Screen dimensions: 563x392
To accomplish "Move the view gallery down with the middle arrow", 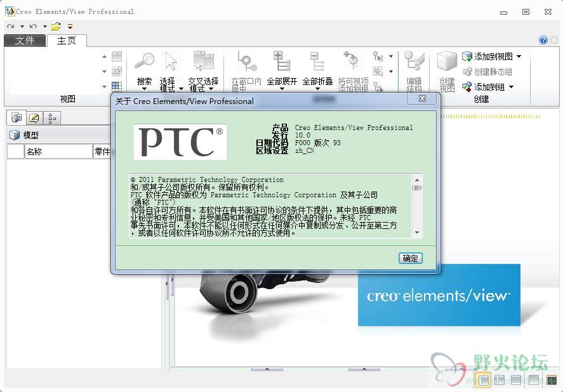I will [104, 72].
